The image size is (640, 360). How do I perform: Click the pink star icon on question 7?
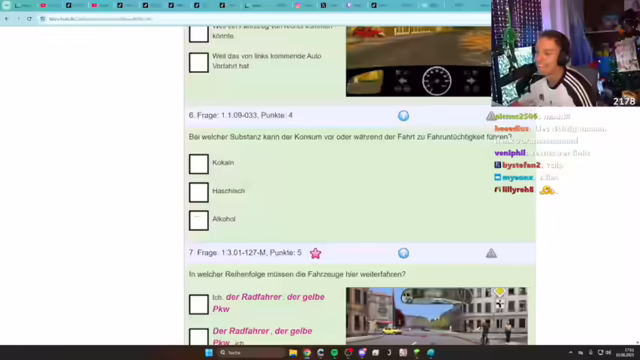pos(316,253)
